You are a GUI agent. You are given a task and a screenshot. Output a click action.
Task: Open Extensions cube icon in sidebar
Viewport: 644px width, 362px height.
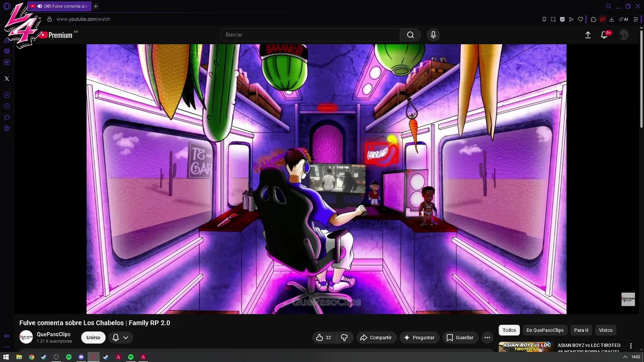coord(7,117)
